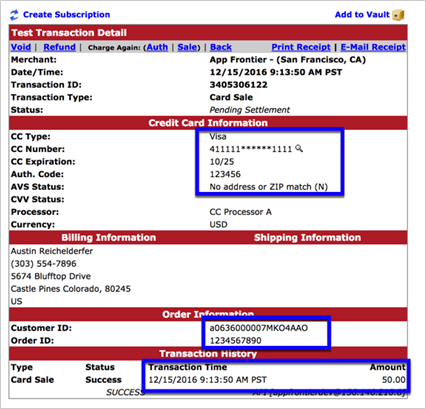This screenshot has width=426, height=409.
Task: Click the Shipping Information section header
Action: click(307, 237)
